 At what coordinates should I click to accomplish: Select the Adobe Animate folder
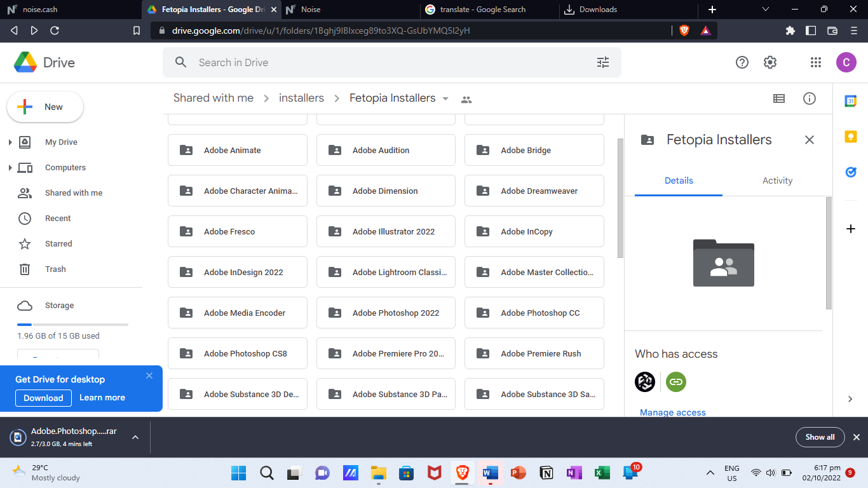238,151
